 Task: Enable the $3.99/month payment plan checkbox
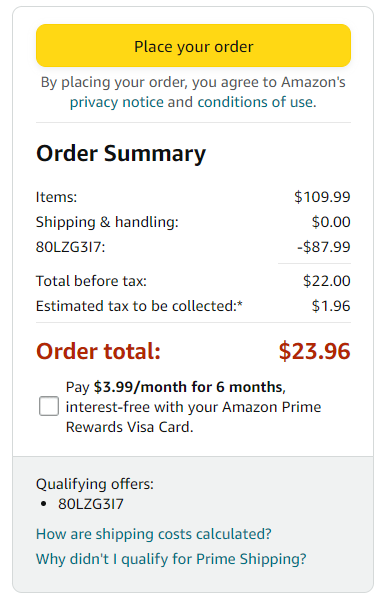coord(49,406)
